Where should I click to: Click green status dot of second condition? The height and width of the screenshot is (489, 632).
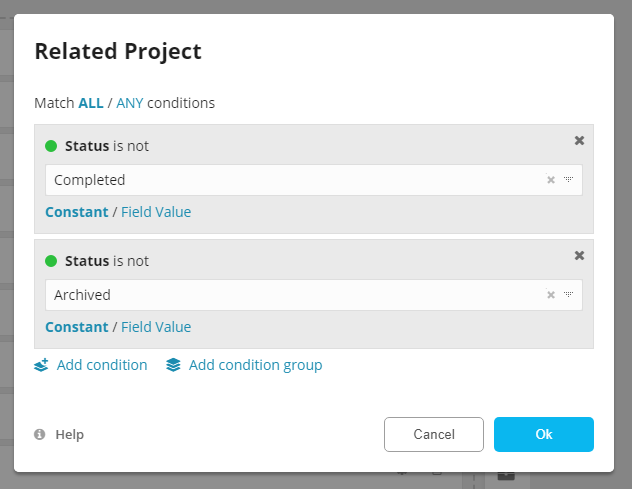(51, 261)
